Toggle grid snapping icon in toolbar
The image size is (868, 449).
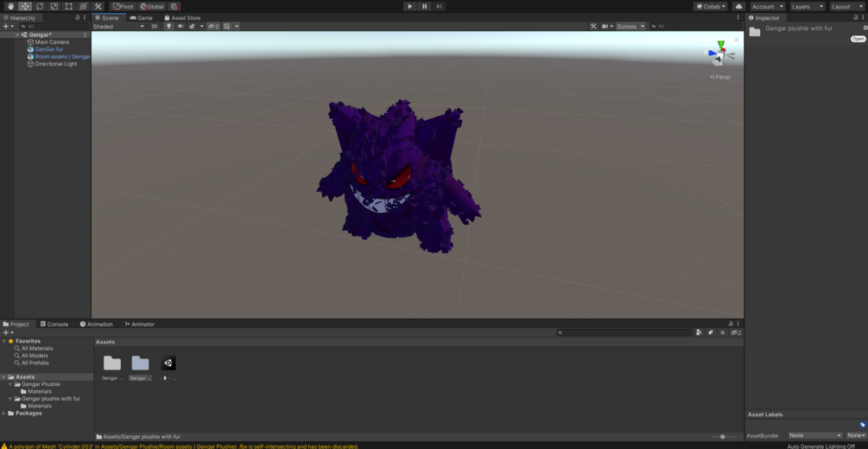click(x=174, y=7)
